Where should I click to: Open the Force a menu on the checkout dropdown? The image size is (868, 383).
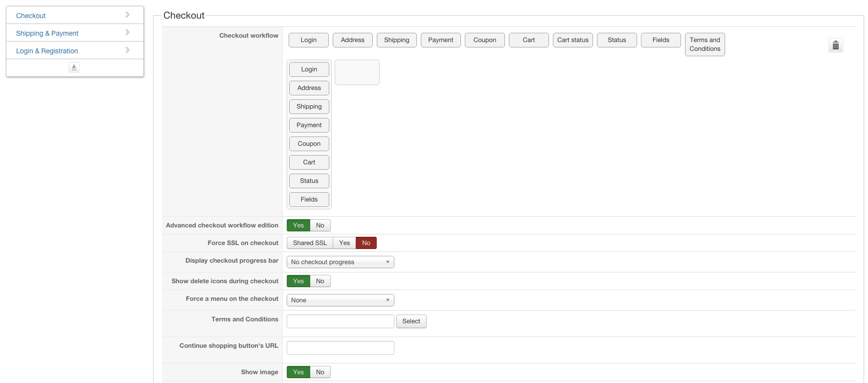(x=341, y=300)
